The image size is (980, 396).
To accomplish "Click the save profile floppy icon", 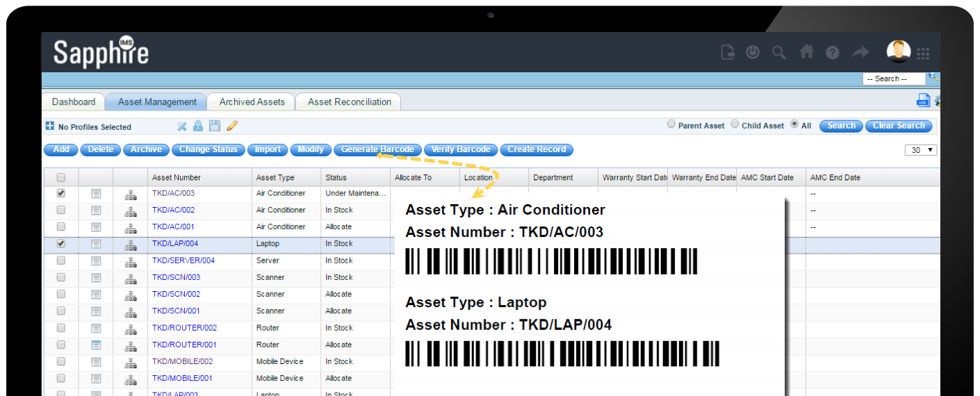I will 215,126.
